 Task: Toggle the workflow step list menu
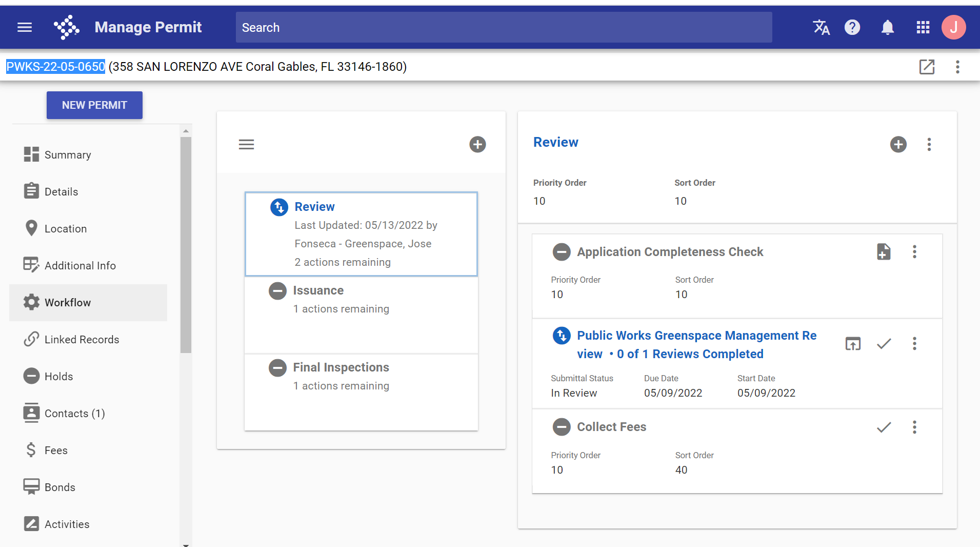(x=246, y=145)
